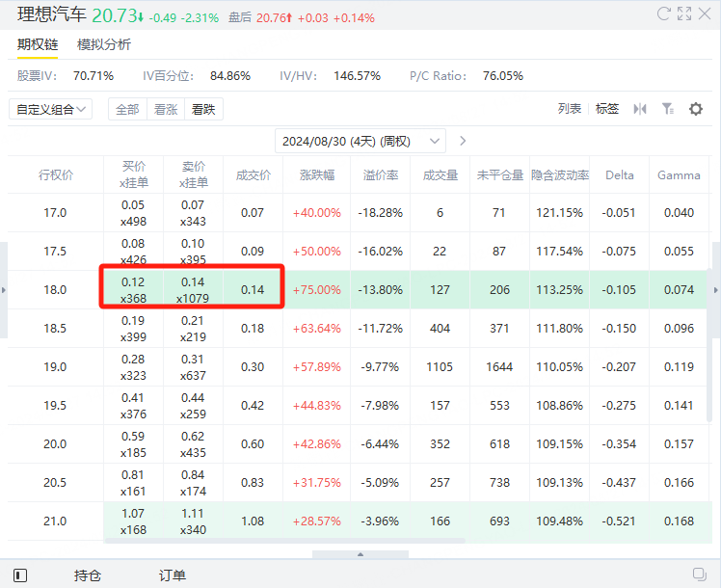Select the 看涨 filter option
The height and width of the screenshot is (588, 721).
pos(166,110)
